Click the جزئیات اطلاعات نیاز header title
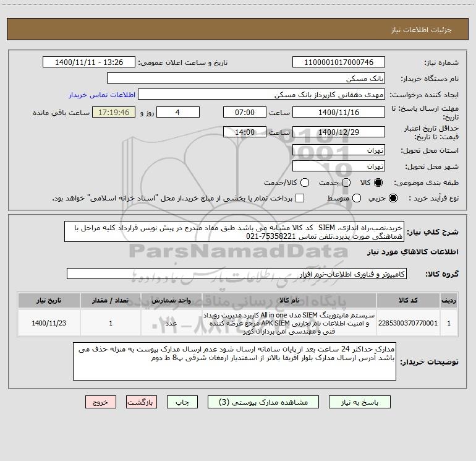This screenshot has height=461, width=476. [422, 30]
